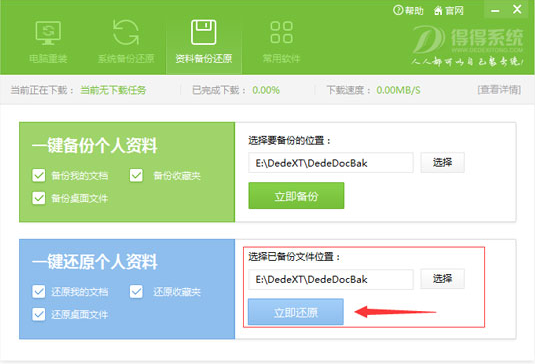Viewport: 535px width, 364px height.
Task: Toggle 备份桌面文件 checkbox
Action: click(39, 198)
